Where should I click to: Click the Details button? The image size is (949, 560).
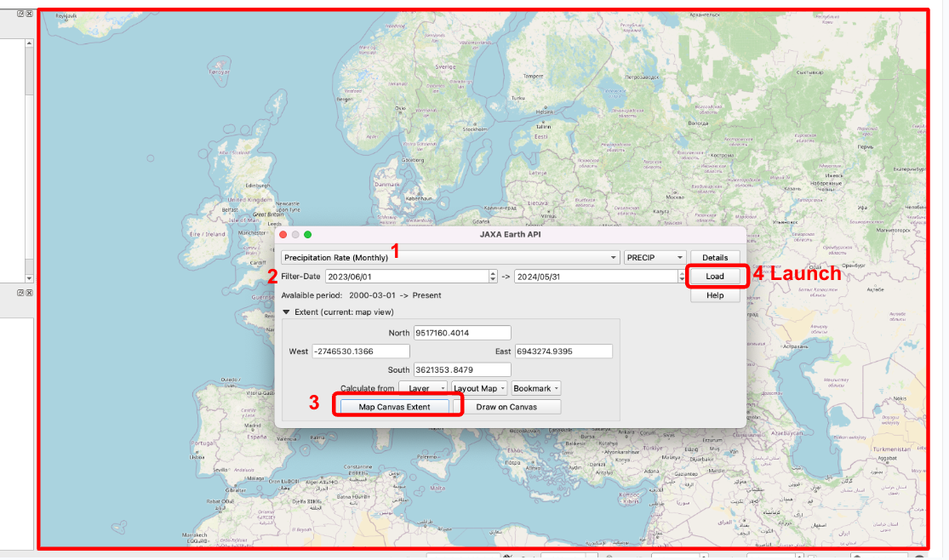click(x=715, y=257)
